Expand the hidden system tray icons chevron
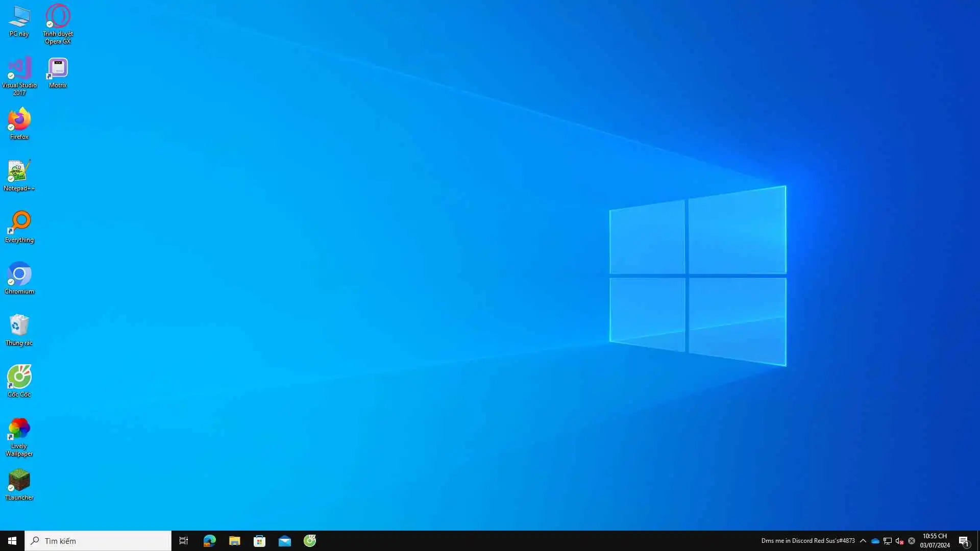 [x=863, y=541]
